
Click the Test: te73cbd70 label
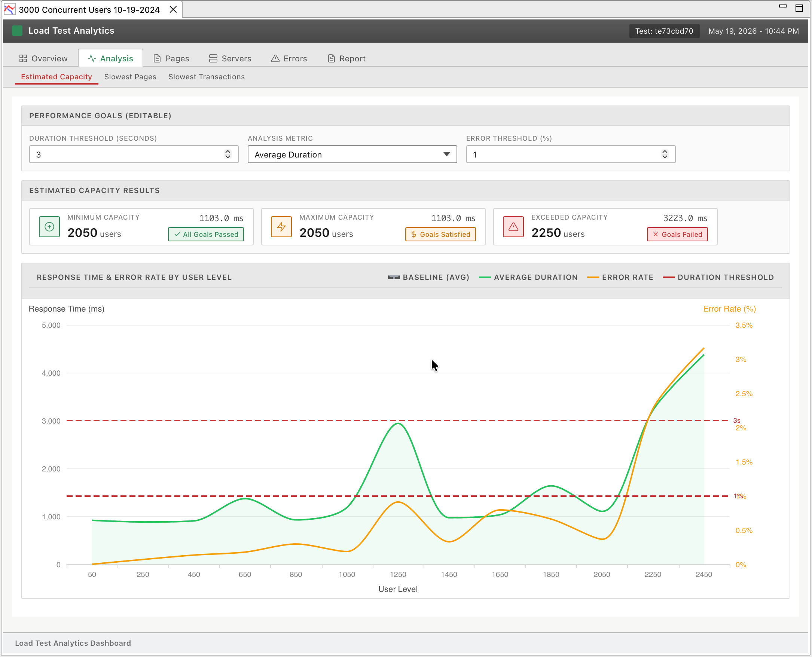664,31
